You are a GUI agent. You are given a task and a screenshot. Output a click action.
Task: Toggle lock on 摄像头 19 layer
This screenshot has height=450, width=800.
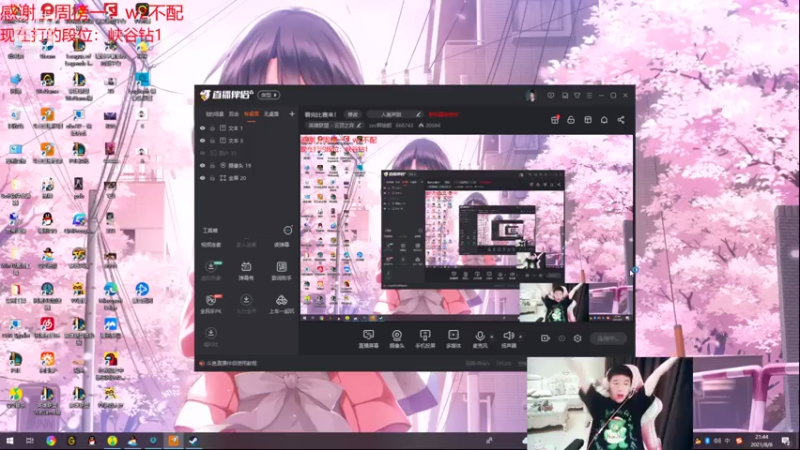(212, 165)
